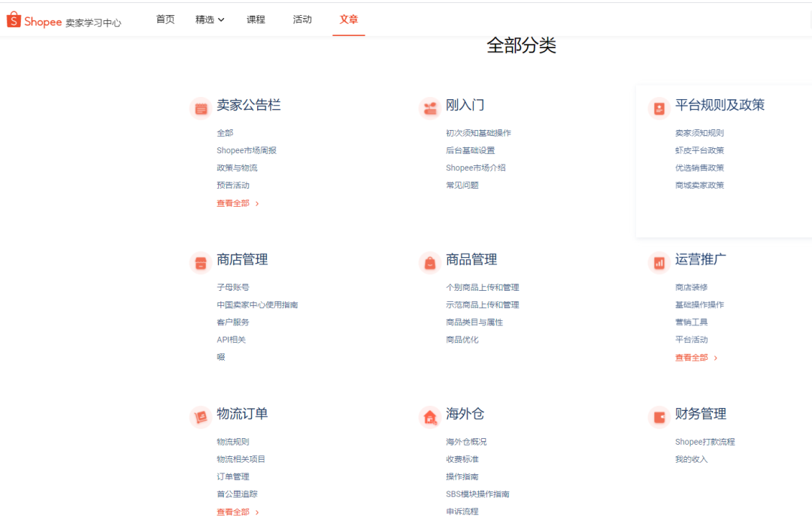Click the 刚入门 sprout icon
Viewport: 812px width, 523px height.
(430, 109)
